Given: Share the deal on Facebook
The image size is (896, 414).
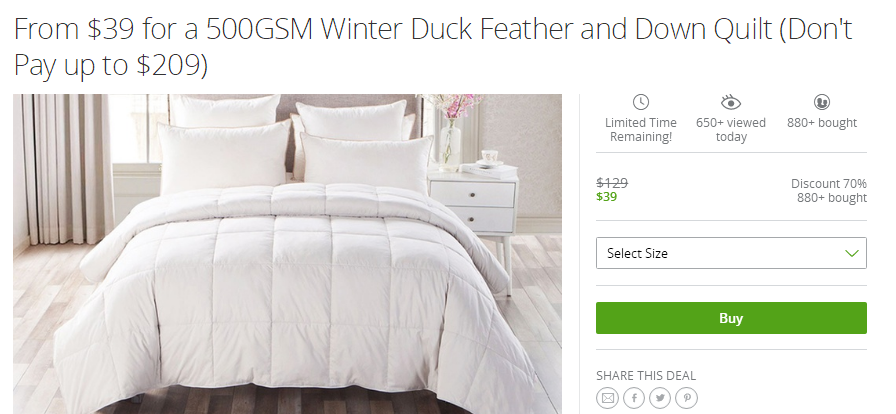Looking at the screenshot, I should [634, 398].
